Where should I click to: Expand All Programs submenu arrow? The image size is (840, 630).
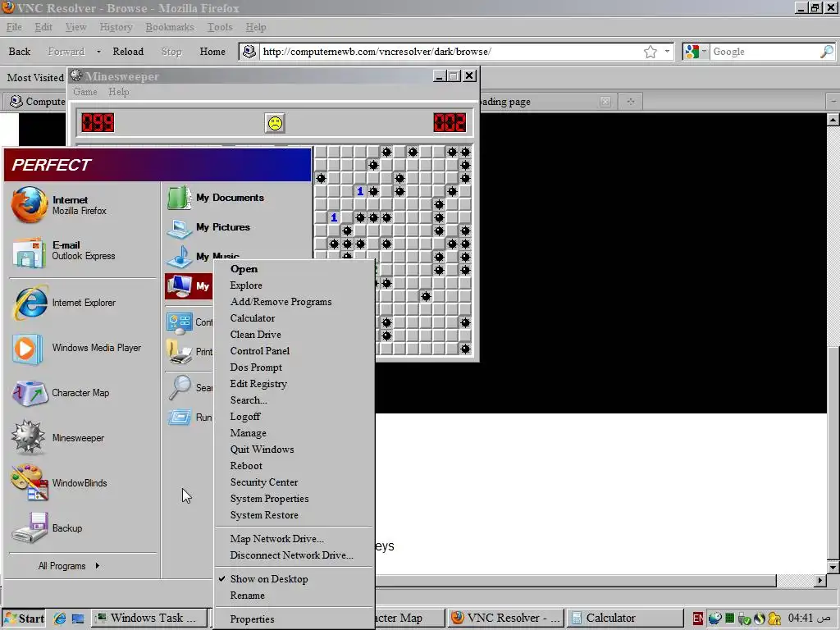coord(97,566)
